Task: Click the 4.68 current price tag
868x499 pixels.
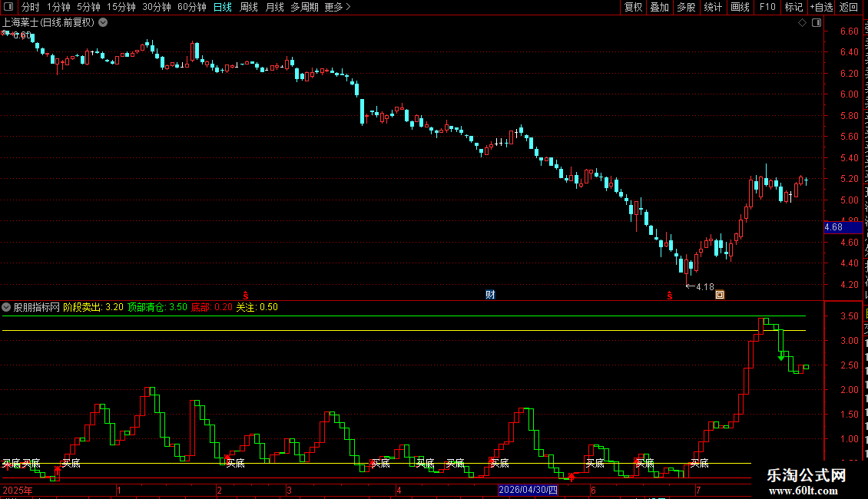Action: [x=843, y=227]
